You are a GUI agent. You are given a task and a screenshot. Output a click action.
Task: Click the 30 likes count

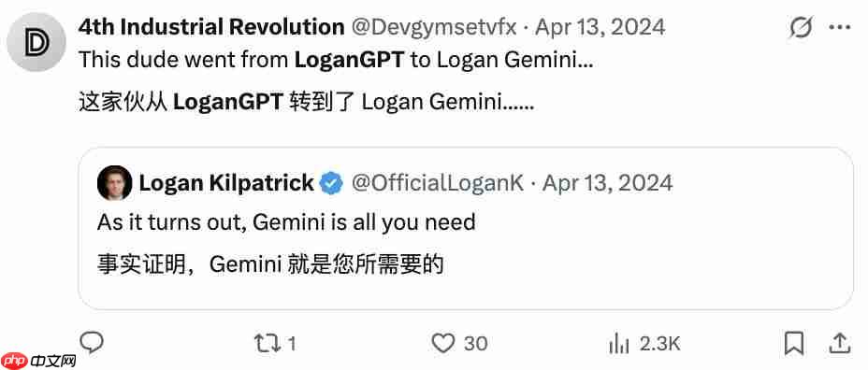coord(475,344)
